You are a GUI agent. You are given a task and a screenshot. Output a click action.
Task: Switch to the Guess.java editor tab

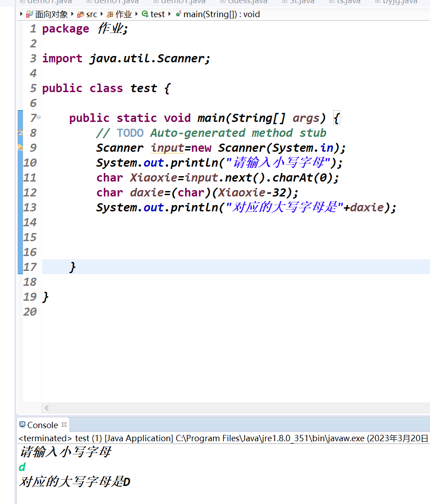(x=244, y=2)
